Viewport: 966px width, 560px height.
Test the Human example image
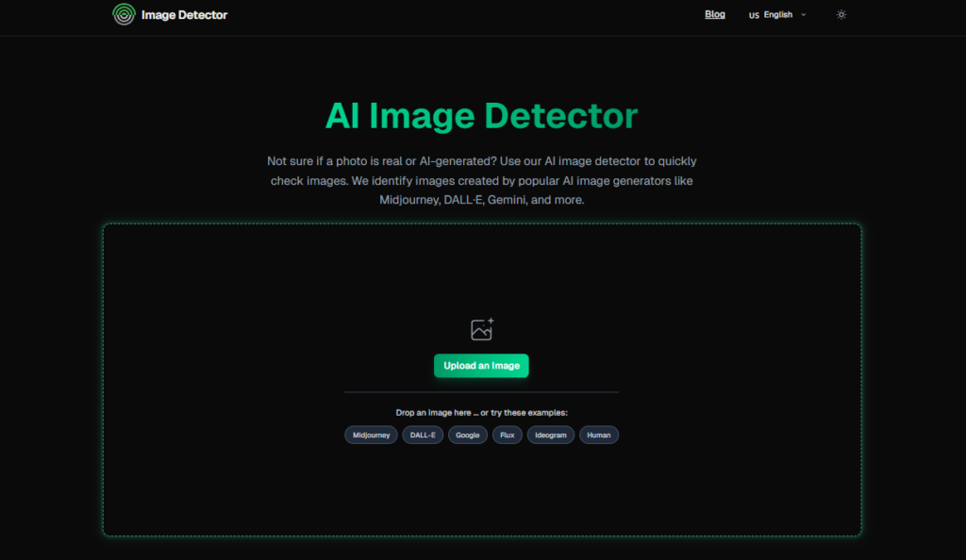point(599,435)
